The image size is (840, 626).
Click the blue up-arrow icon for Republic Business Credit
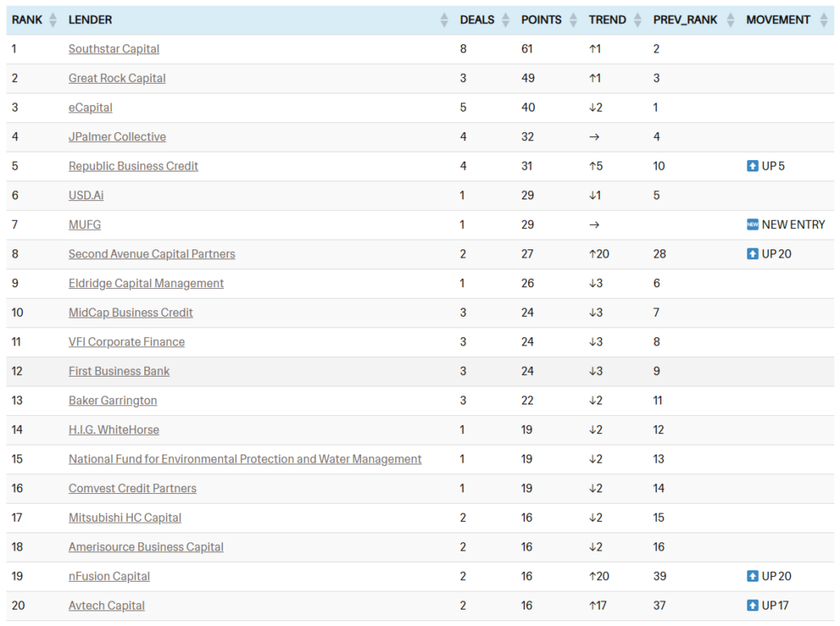752,167
